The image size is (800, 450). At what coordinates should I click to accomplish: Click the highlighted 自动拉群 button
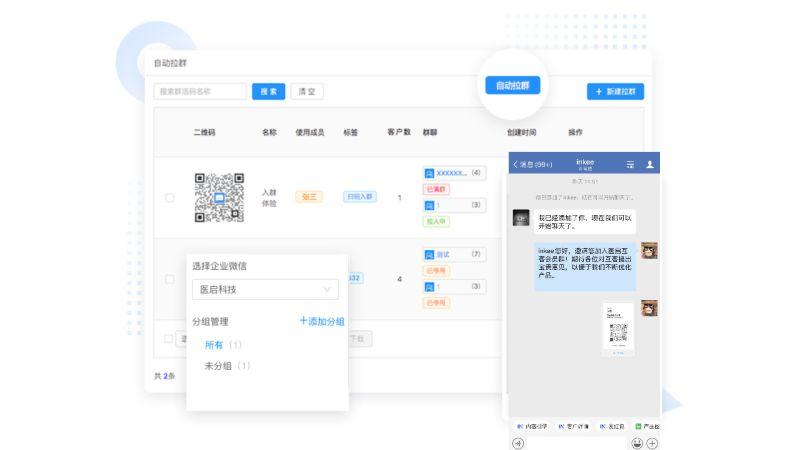(x=513, y=85)
